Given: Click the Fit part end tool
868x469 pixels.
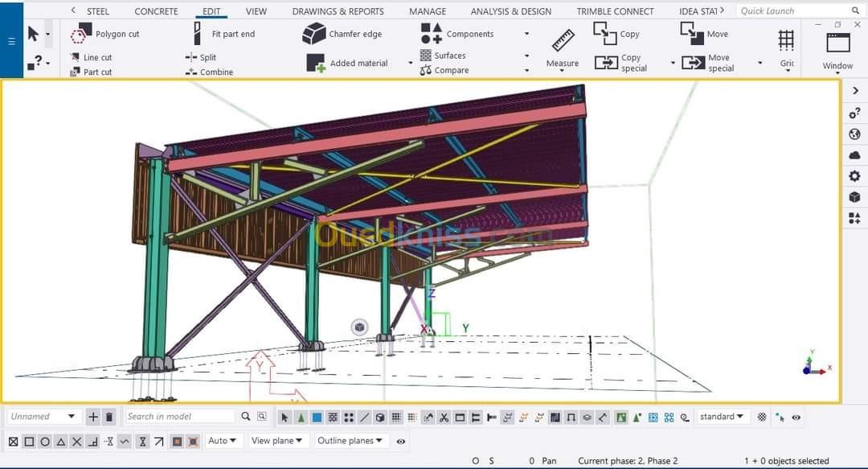Looking at the screenshot, I should pyautogui.click(x=223, y=34).
